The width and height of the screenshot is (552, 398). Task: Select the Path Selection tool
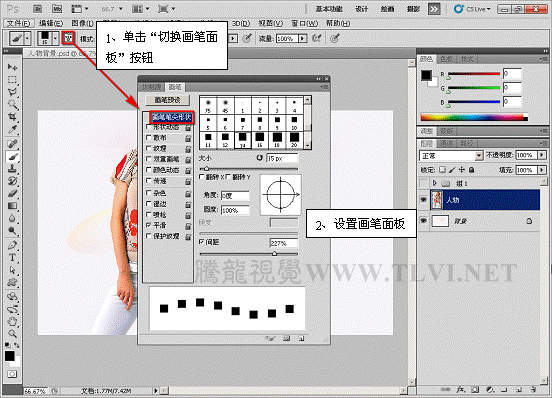(x=12, y=270)
